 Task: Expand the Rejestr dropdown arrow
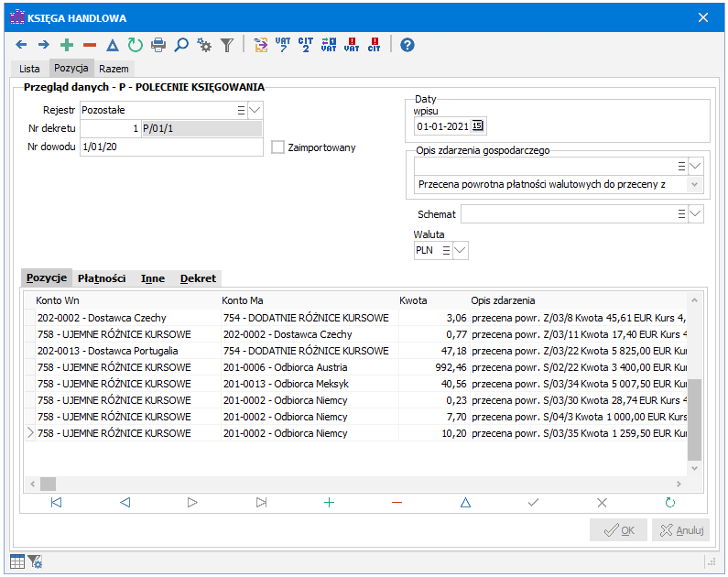[x=255, y=111]
